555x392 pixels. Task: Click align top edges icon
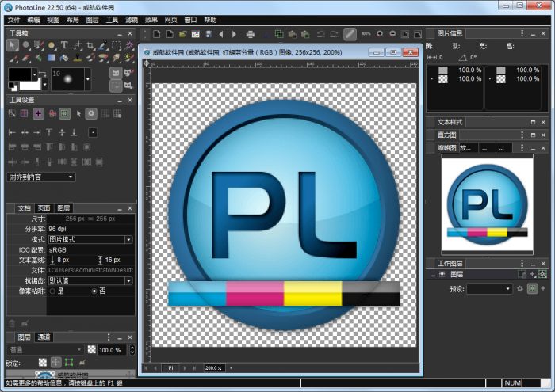click(x=49, y=132)
